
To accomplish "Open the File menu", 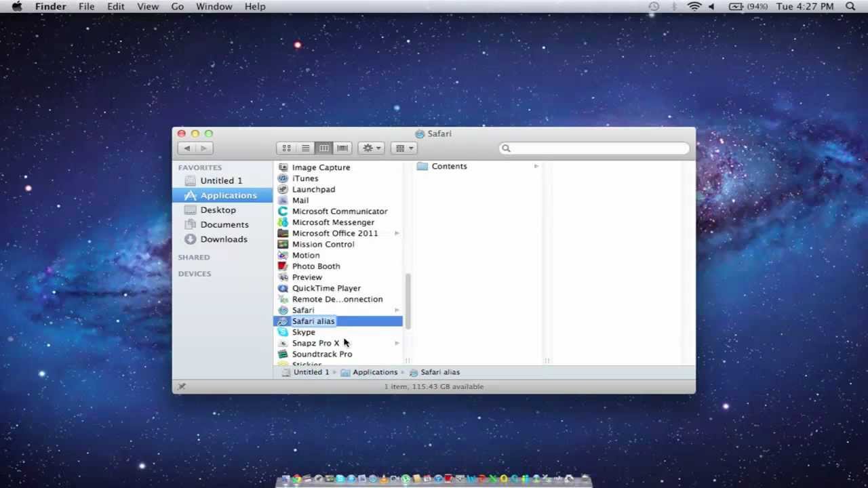I will click(86, 7).
